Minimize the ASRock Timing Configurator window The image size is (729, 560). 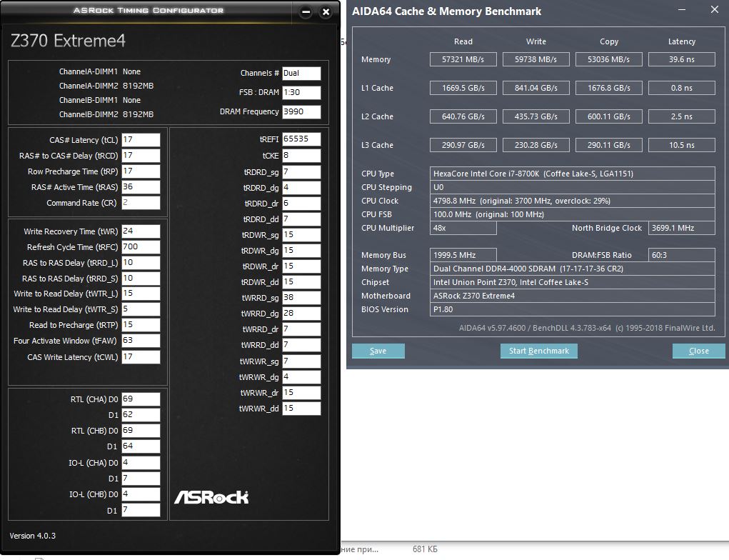(306, 12)
